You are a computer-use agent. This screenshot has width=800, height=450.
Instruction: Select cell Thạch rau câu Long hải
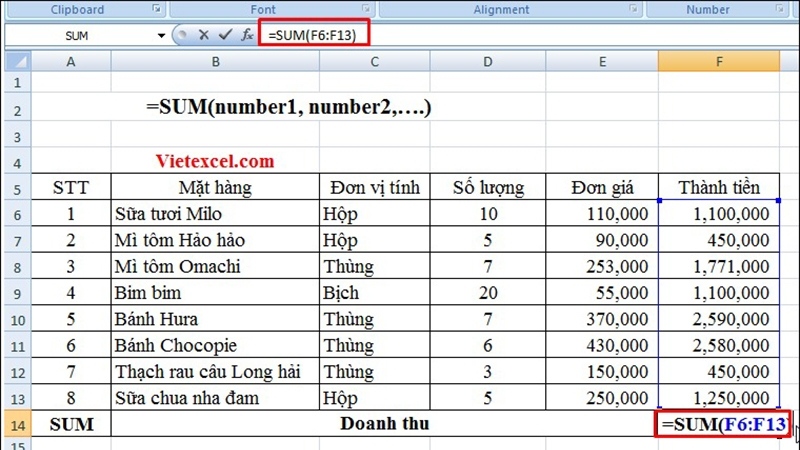point(215,371)
